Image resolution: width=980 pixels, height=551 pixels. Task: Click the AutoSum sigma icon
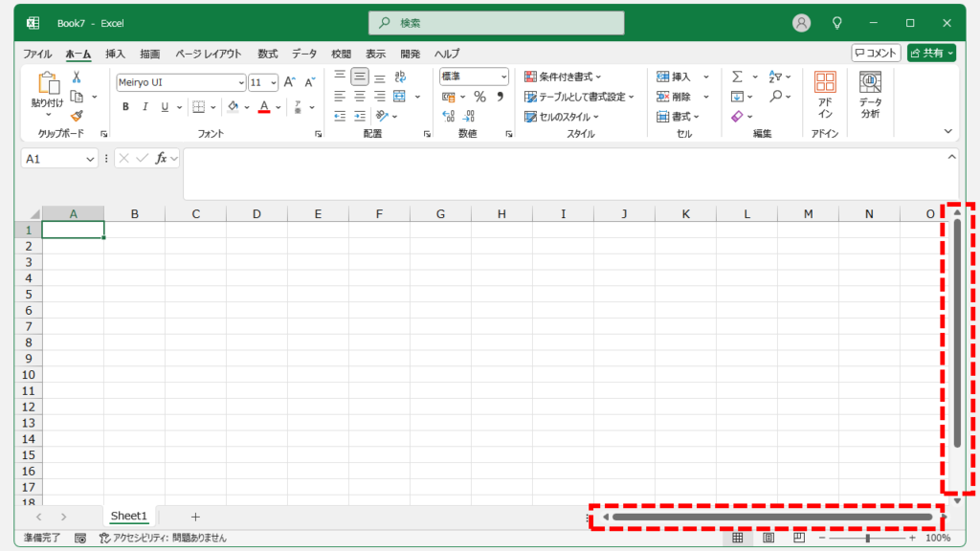click(737, 77)
